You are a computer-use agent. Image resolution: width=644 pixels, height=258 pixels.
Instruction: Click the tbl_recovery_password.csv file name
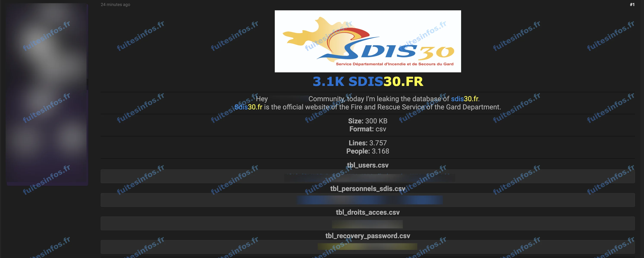[x=368, y=236]
